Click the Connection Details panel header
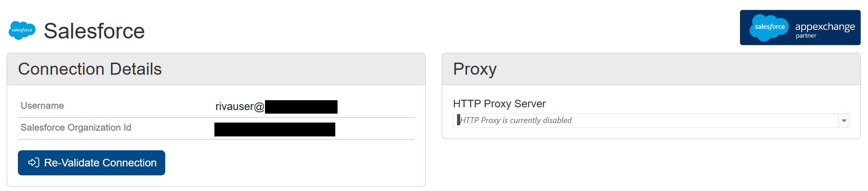Screen dimensions: 868x191 tap(90, 69)
